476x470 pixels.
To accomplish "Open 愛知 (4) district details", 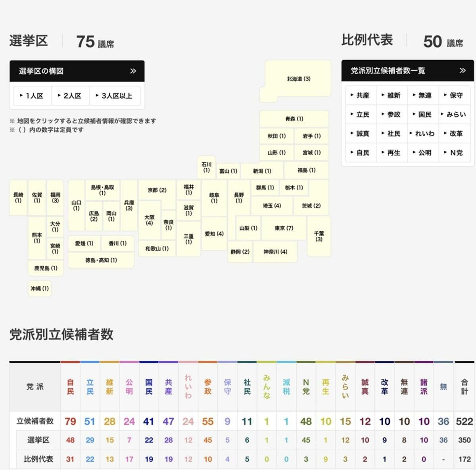I will click(214, 234).
